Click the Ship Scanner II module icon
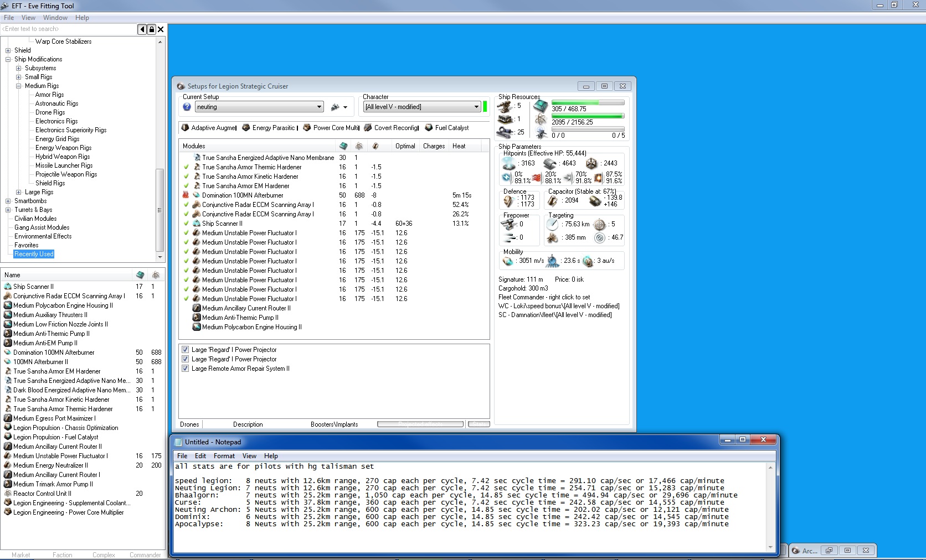The width and height of the screenshot is (926, 560). coord(196,224)
